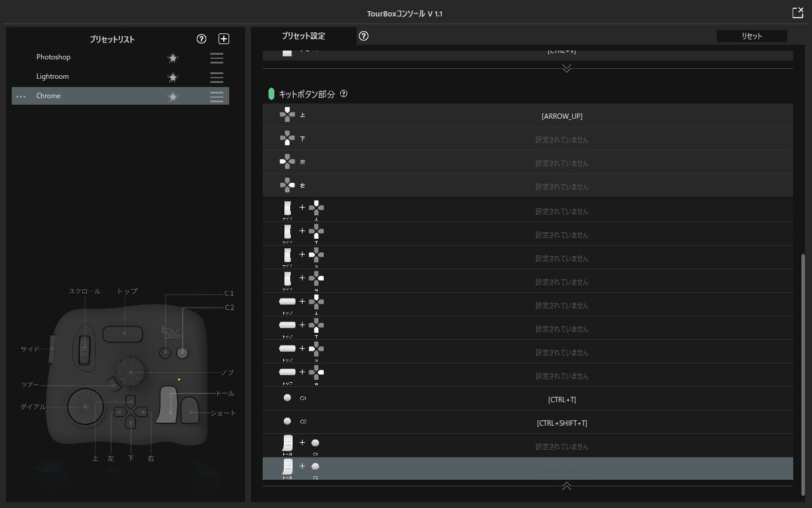Image resolution: width=812 pixels, height=508 pixels.
Task: Click the dial wheel on device diagram
Action: 85,406
